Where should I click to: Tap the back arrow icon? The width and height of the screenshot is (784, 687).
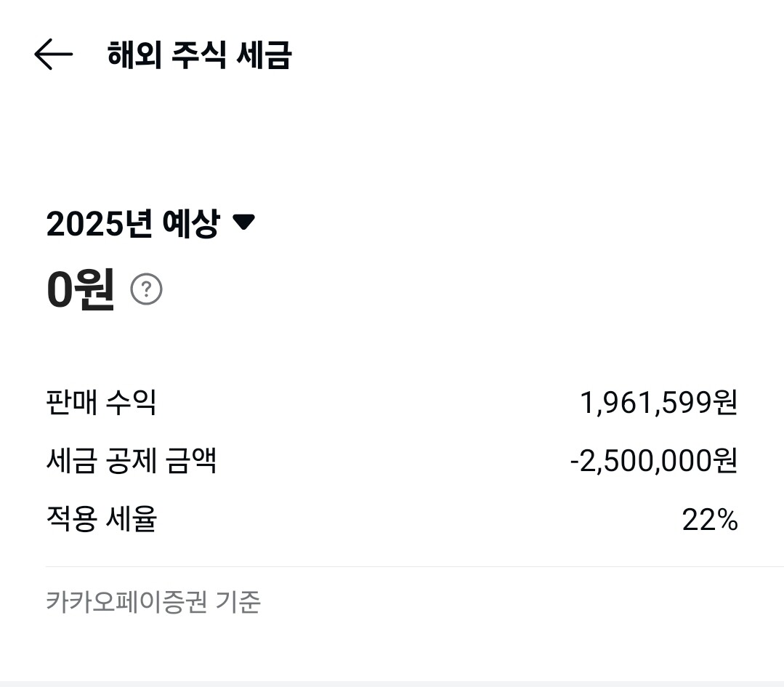click(53, 55)
